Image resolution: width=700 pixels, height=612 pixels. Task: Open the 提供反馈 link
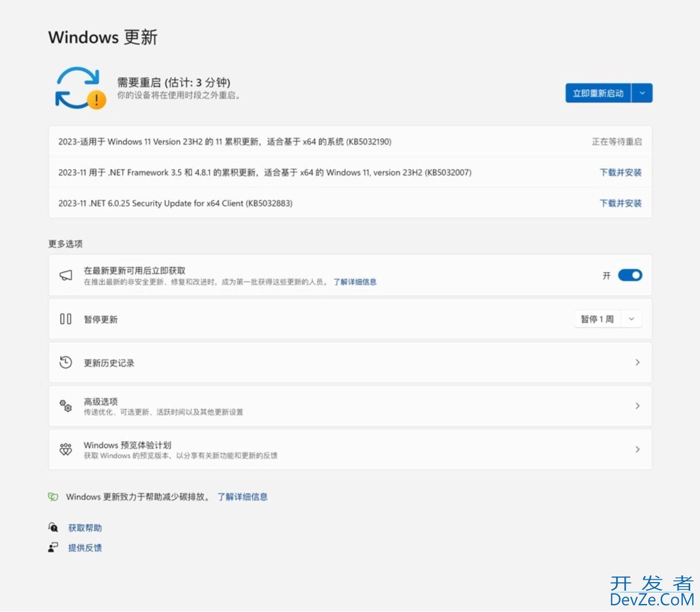point(85,548)
